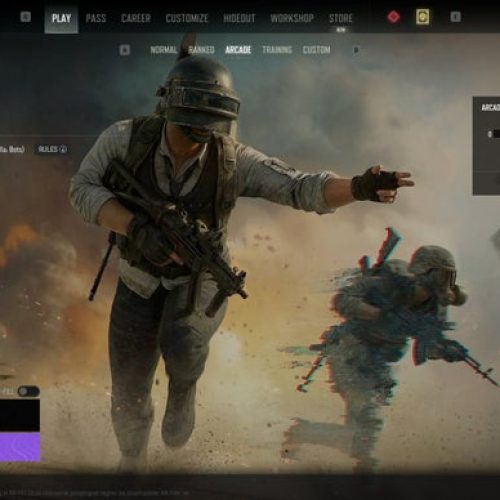Click the black box above the purple button
The height and width of the screenshot is (500, 500).
[x=20, y=415]
